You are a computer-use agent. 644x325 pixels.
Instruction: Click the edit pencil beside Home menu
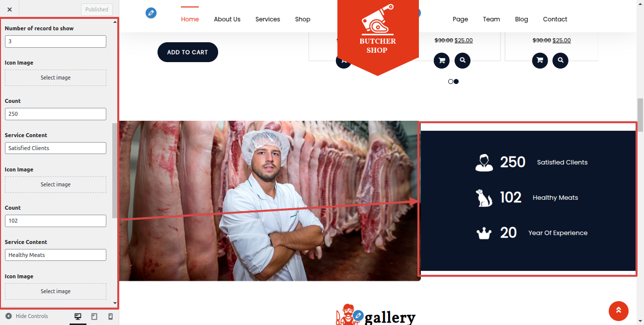click(151, 13)
